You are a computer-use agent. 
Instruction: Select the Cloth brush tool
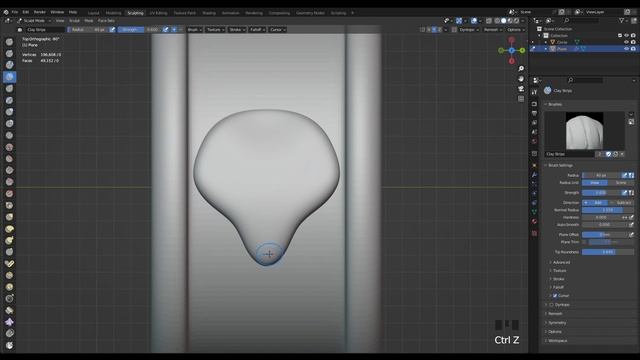(x=9, y=322)
